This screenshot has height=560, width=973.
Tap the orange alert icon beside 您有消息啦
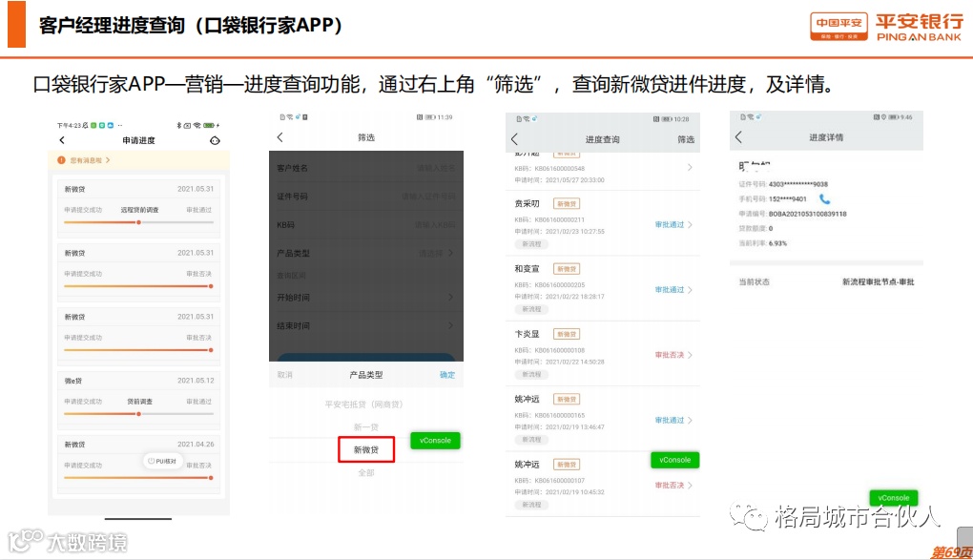pos(61,160)
